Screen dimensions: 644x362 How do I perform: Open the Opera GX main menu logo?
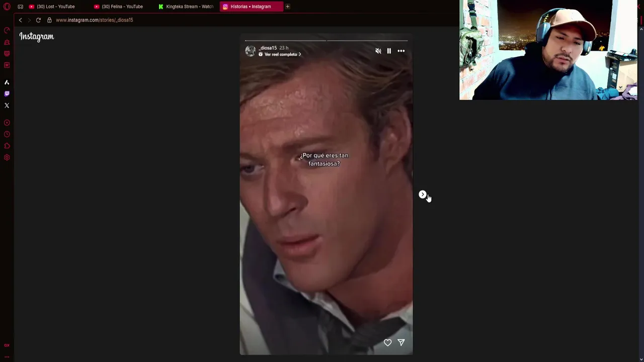[x=7, y=7]
